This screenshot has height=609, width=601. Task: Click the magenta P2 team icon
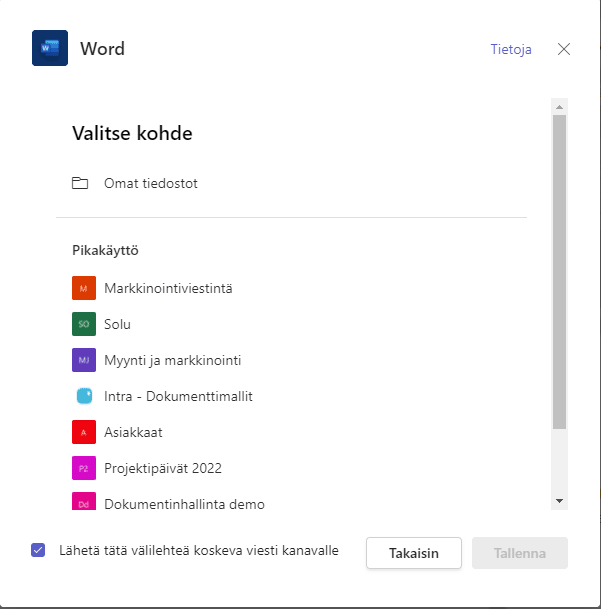click(x=84, y=468)
